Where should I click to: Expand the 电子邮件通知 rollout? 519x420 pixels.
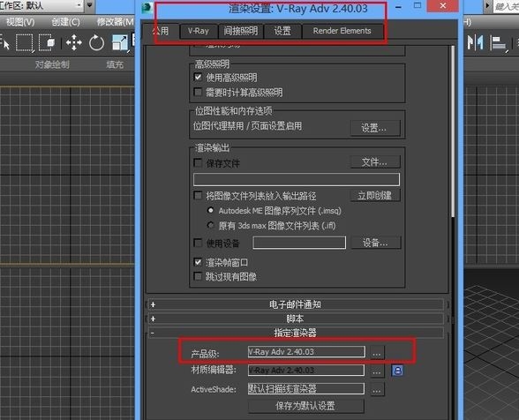pos(295,304)
